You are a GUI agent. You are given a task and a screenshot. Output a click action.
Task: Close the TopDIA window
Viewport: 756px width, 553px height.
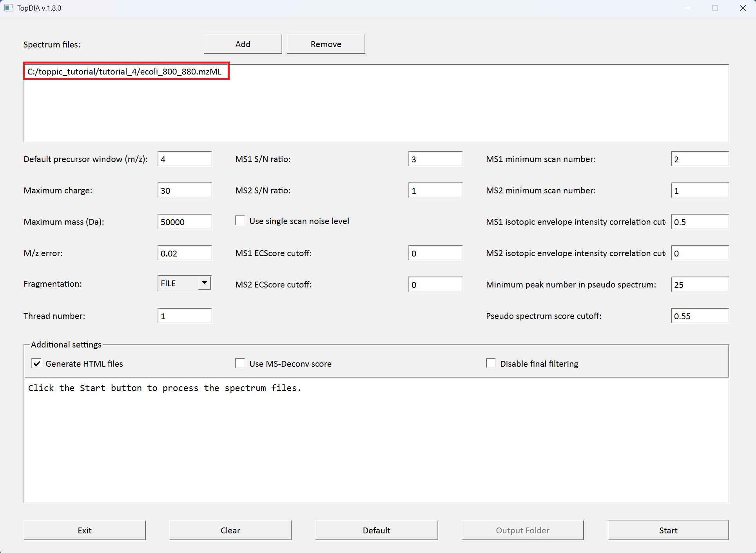tap(742, 8)
